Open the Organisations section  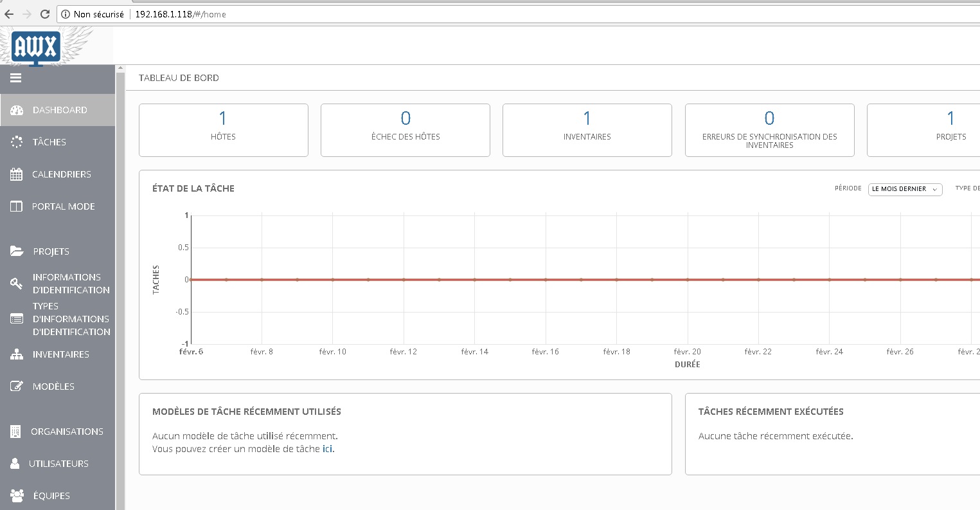tap(68, 431)
